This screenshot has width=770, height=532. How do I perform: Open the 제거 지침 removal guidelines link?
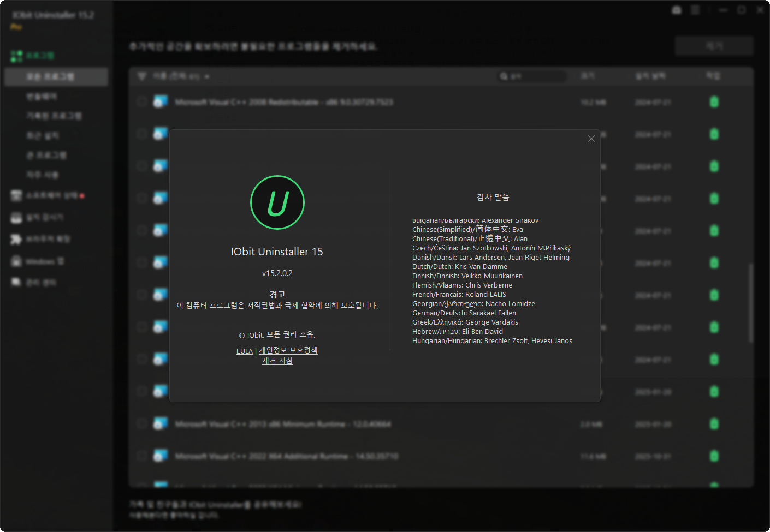pyautogui.click(x=277, y=361)
